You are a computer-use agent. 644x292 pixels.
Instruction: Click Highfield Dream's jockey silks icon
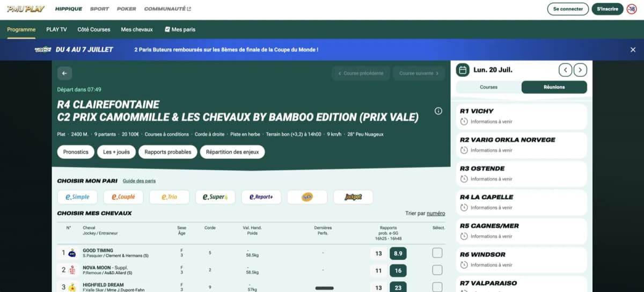pos(72,287)
